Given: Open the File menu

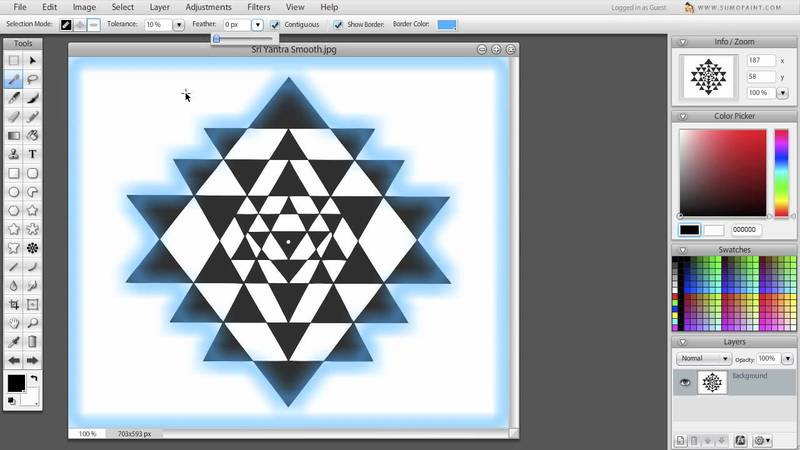Looking at the screenshot, I should point(20,7).
